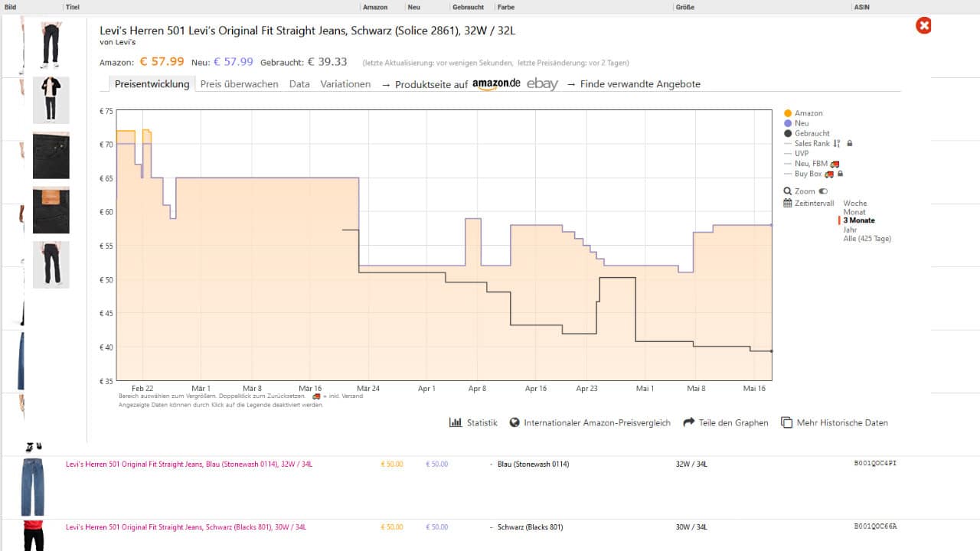Open the Statistik bar chart icon

(456, 422)
